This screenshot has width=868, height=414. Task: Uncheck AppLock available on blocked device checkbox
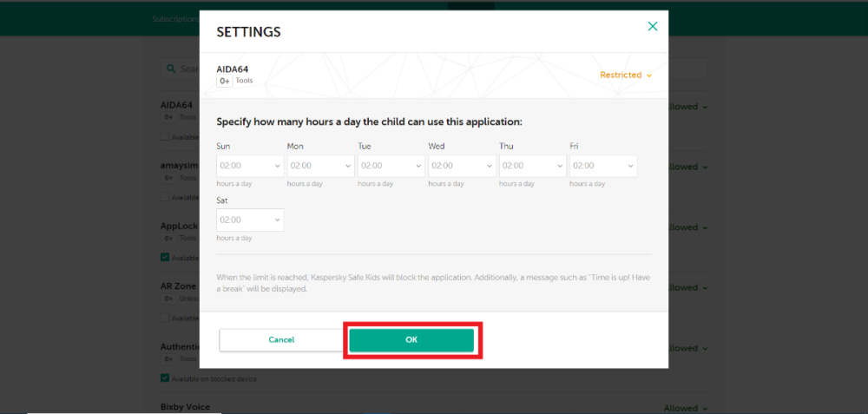[x=165, y=257]
